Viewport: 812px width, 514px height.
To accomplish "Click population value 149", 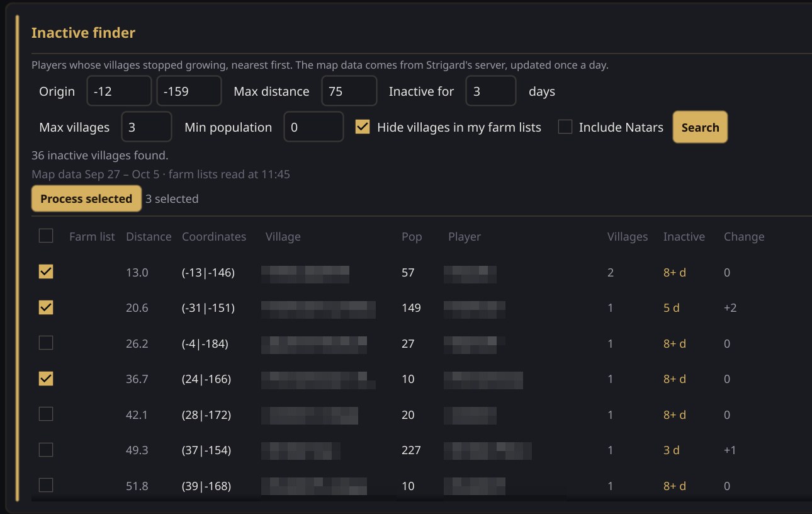I will (x=411, y=308).
